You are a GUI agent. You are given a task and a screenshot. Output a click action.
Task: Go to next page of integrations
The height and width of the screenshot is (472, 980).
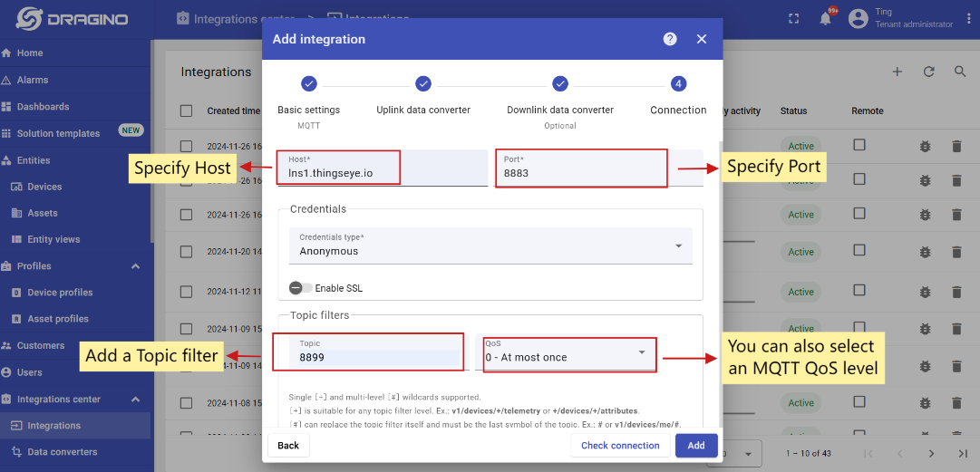click(x=931, y=453)
